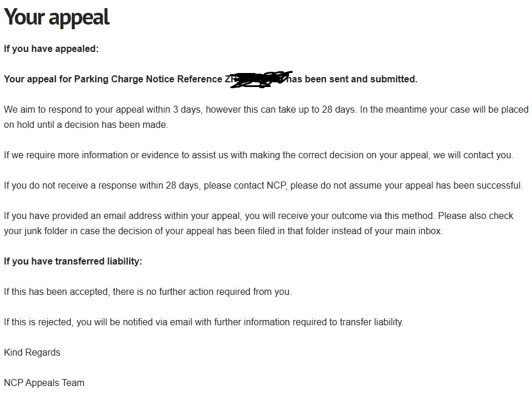
Task: Click the "Kind Regards" sign-off
Action: pos(32,353)
